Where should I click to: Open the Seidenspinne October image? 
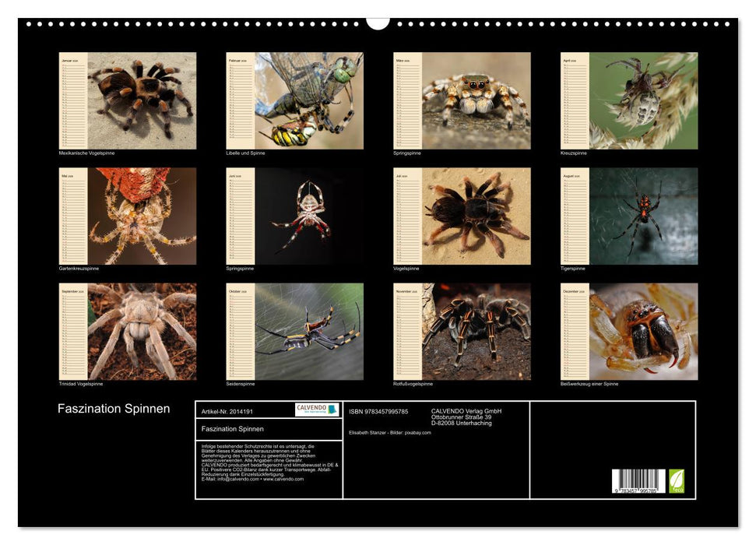309,331
